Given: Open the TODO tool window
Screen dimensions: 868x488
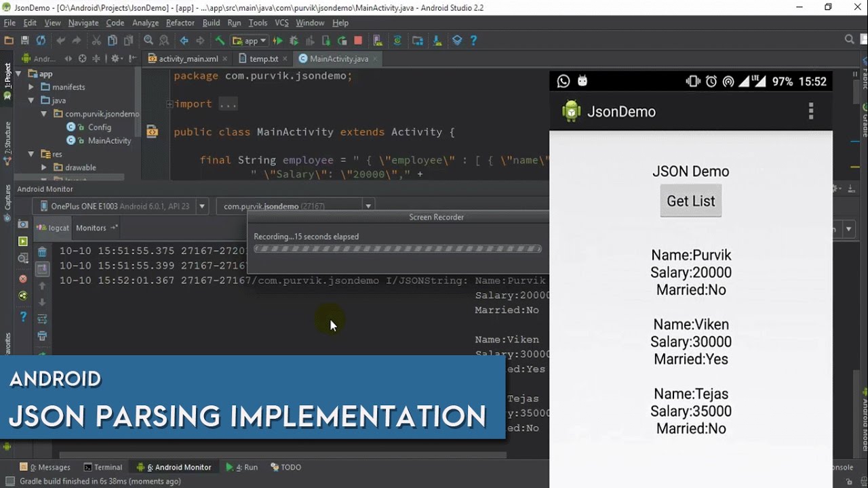Looking at the screenshot, I should [285, 467].
